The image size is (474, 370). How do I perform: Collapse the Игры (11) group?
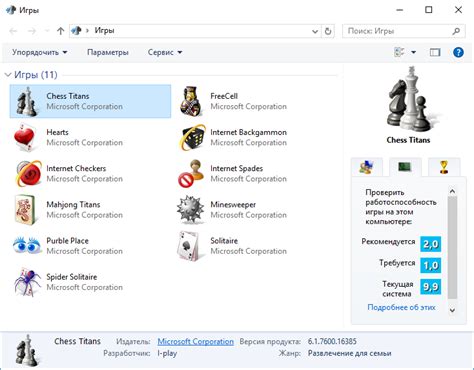(x=8, y=75)
